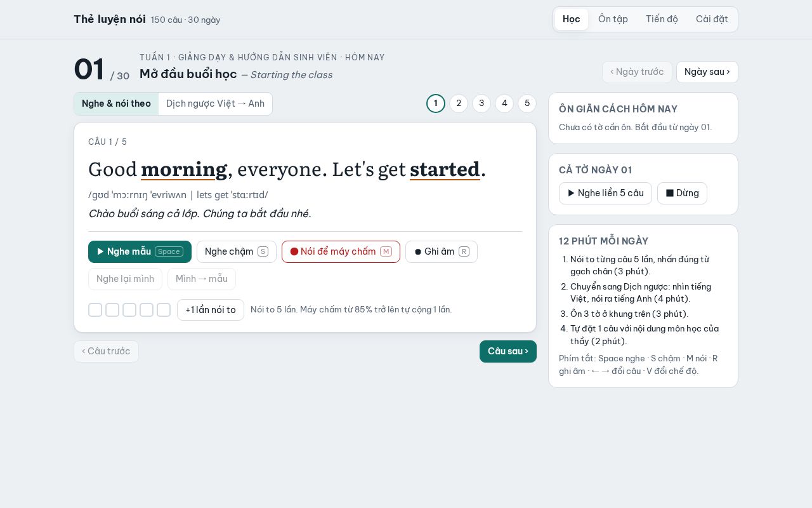This screenshot has height=508, width=812.
Task: Play the sample with Nghe mẫu
Action: click(140, 251)
